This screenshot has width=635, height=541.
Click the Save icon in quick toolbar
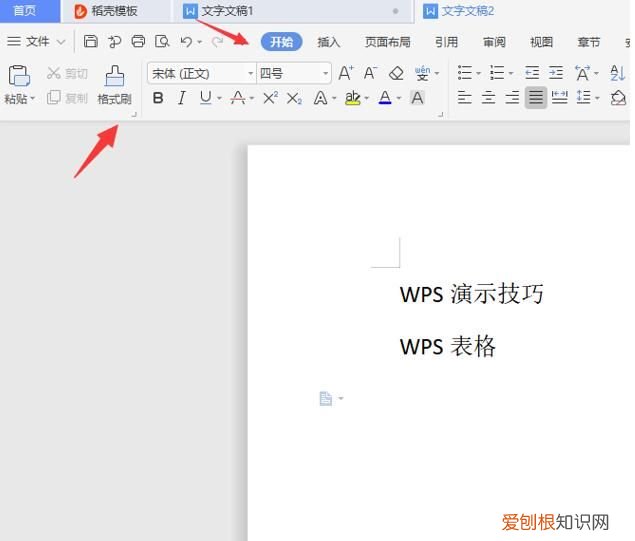tap(90, 41)
